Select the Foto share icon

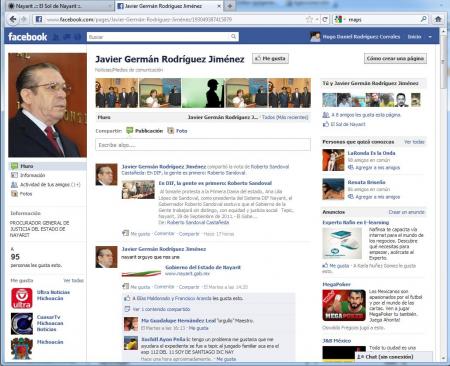[171, 131]
